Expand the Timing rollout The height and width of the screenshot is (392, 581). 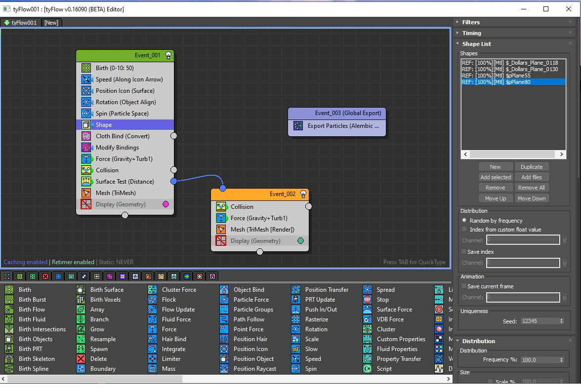pos(457,33)
